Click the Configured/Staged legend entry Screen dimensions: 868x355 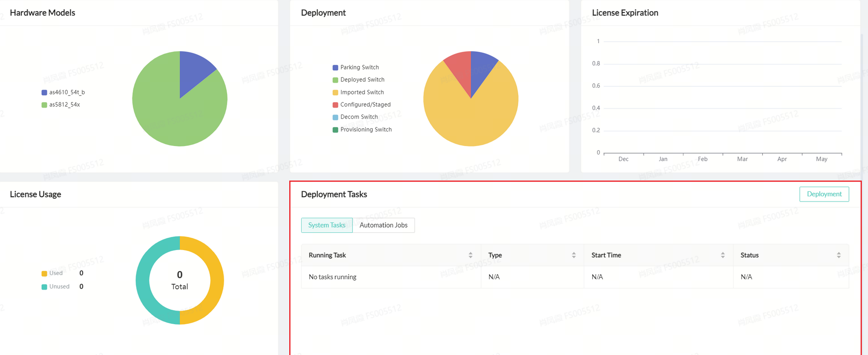click(361, 105)
